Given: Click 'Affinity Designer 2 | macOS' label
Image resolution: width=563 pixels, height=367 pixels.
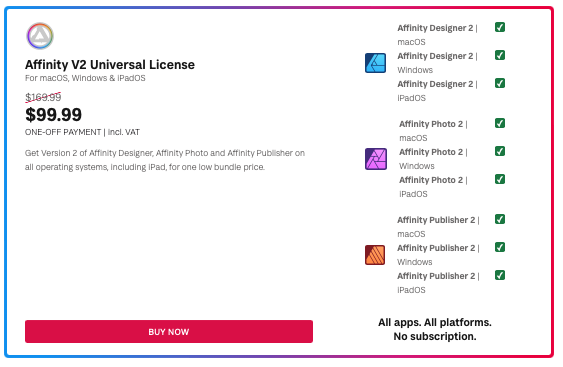Looking at the screenshot, I should [437, 35].
